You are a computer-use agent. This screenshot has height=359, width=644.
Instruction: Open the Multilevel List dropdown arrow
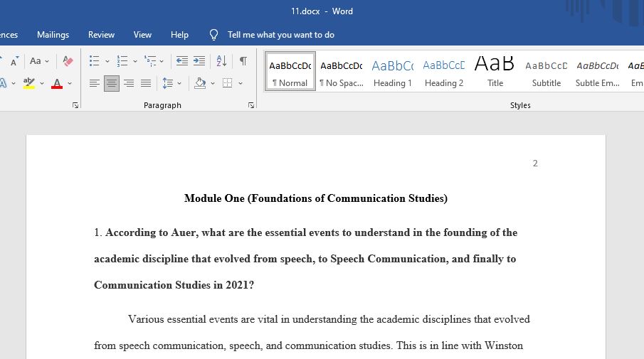pyautogui.click(x=162, y=61)
